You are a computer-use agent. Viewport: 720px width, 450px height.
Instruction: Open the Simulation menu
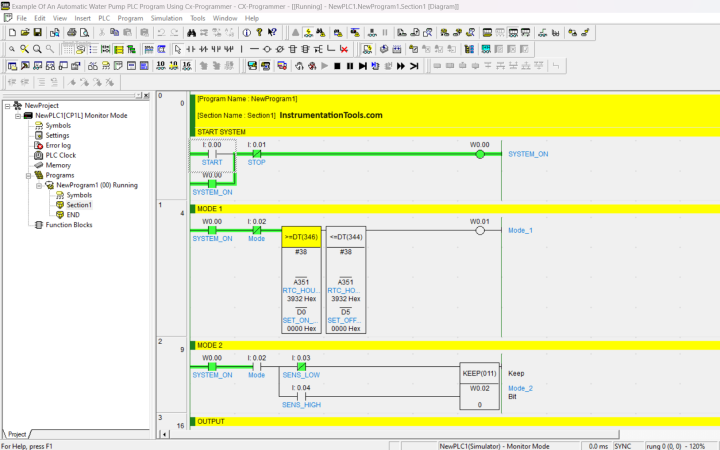[x=166, y=18]
